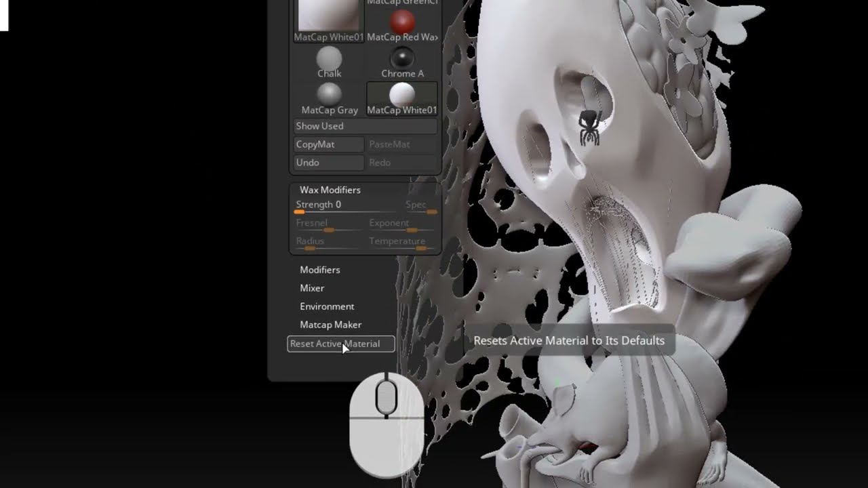Collapse the Wax Modifiers section
The height and width of the screenshot is (488, 868).
tap(330, 190)
